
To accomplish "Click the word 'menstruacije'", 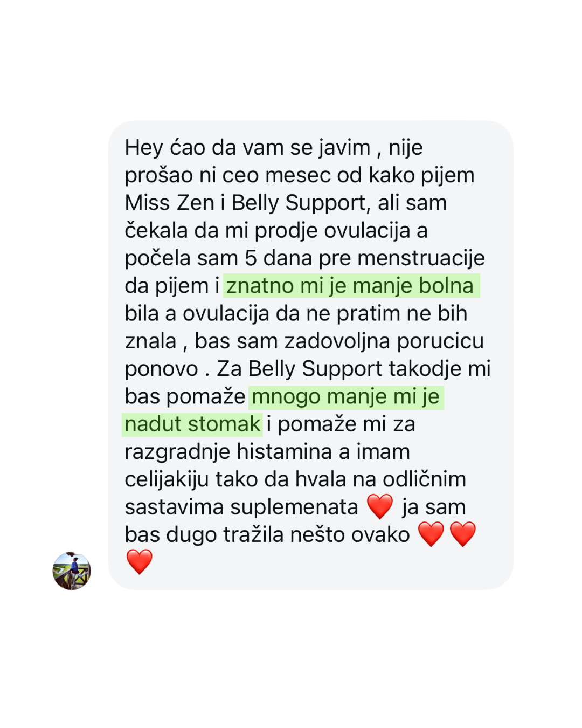I will 421,258.
